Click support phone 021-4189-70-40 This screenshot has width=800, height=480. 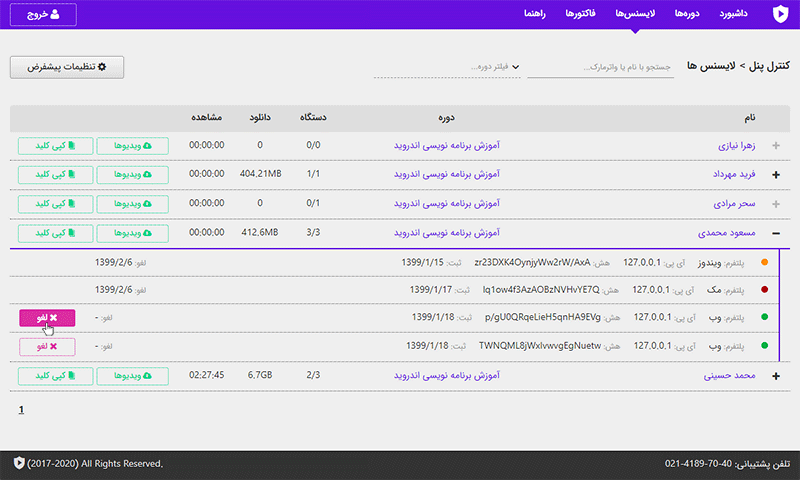(x=698, y=464)
